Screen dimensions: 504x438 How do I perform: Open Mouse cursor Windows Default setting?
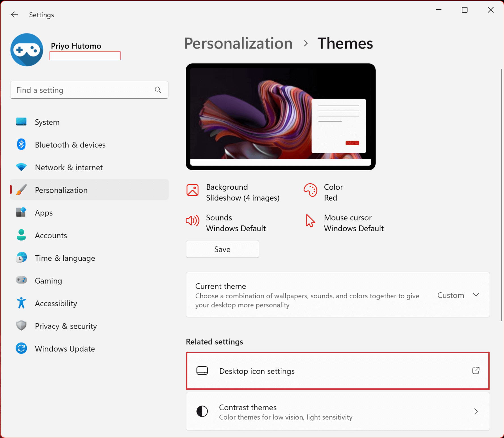[345, 223]
